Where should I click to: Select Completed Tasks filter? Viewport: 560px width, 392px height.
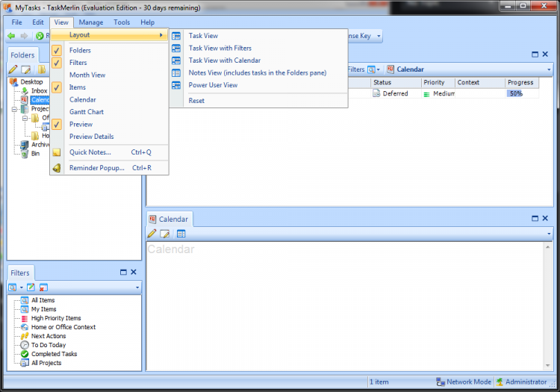coord(55,354)
